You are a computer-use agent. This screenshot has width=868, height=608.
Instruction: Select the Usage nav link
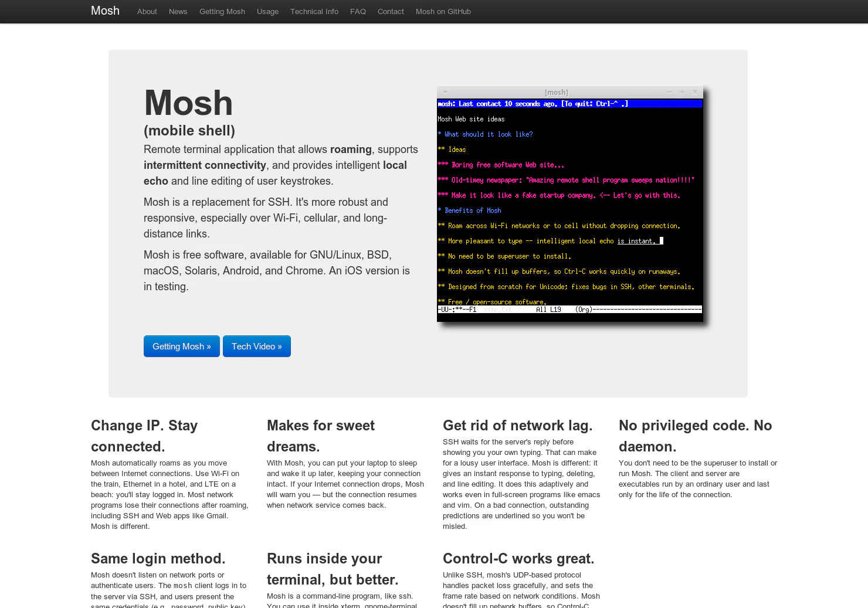(267, 12)
